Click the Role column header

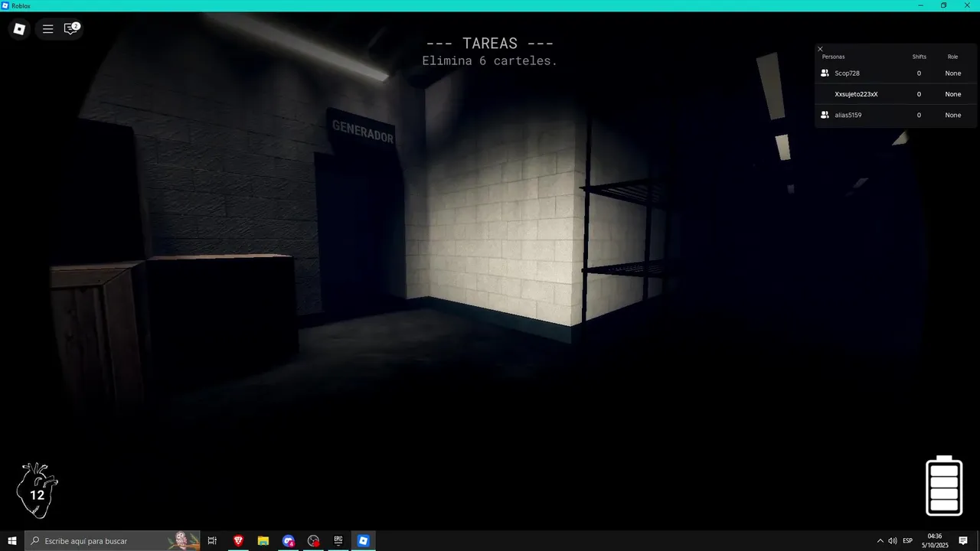coord(952,57)
